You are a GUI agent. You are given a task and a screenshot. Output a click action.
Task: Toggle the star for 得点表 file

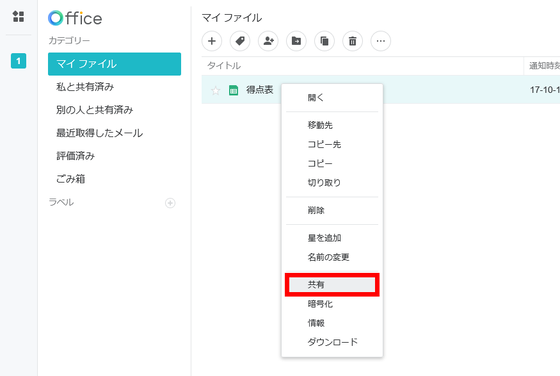click(215, 90)
